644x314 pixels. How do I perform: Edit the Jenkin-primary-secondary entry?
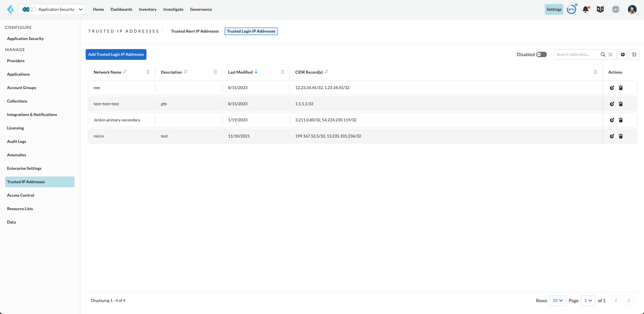pos(612,120)
